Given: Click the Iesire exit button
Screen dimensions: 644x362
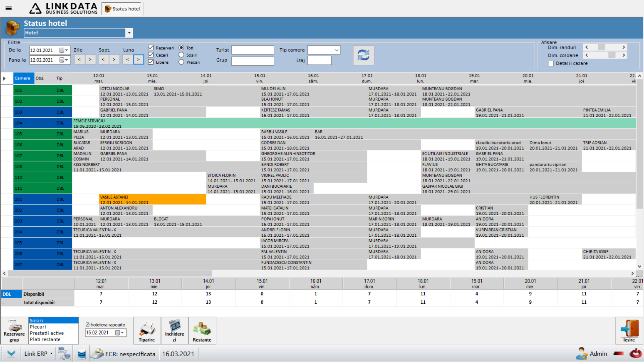Looking at the screenshot, I should coord(629,331).
